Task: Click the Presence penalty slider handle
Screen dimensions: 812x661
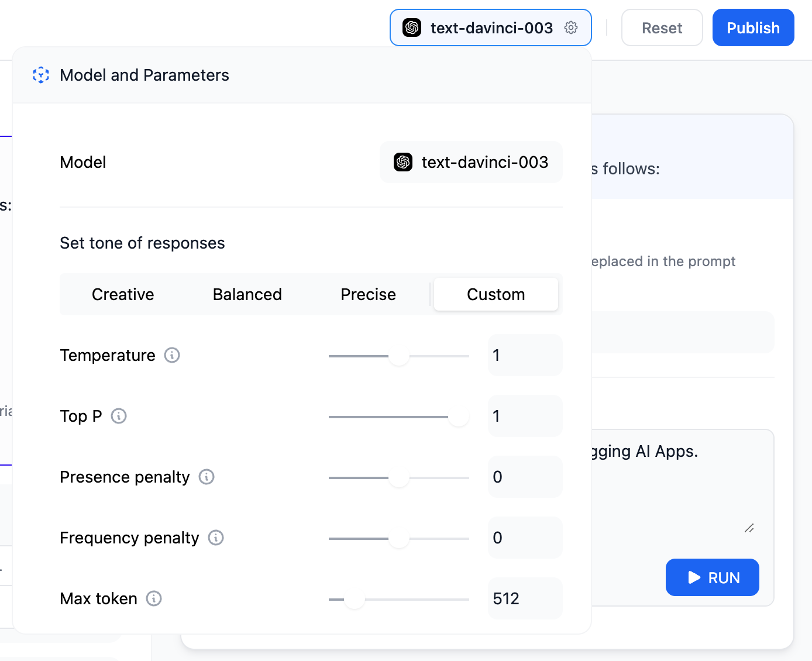Action: 399,477
